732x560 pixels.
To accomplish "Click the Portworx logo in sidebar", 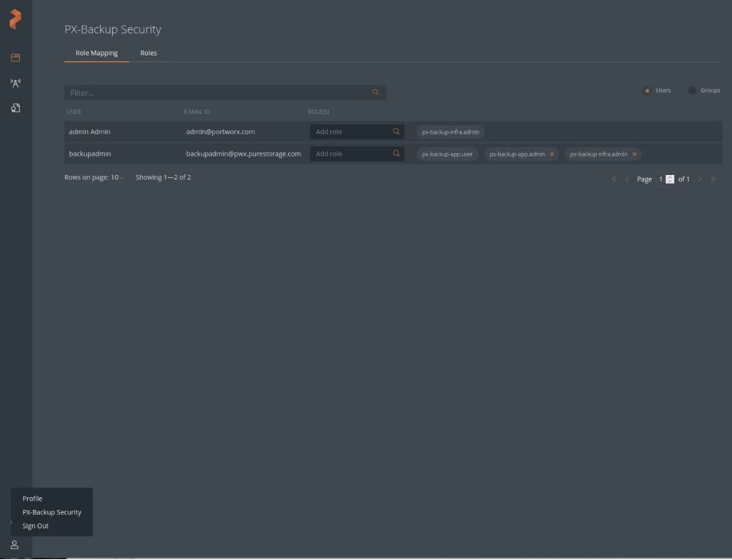I will point(15,19).
